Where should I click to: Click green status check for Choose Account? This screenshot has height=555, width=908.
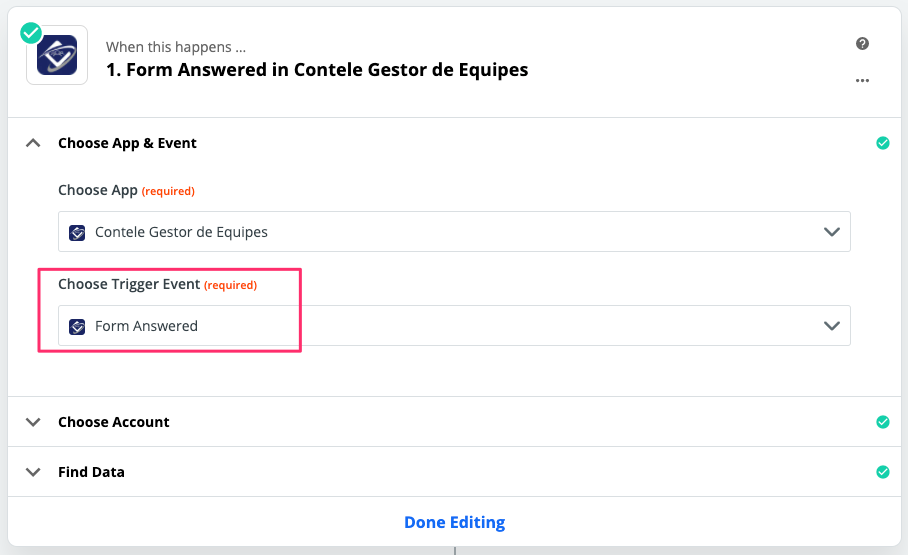point(883,422)
